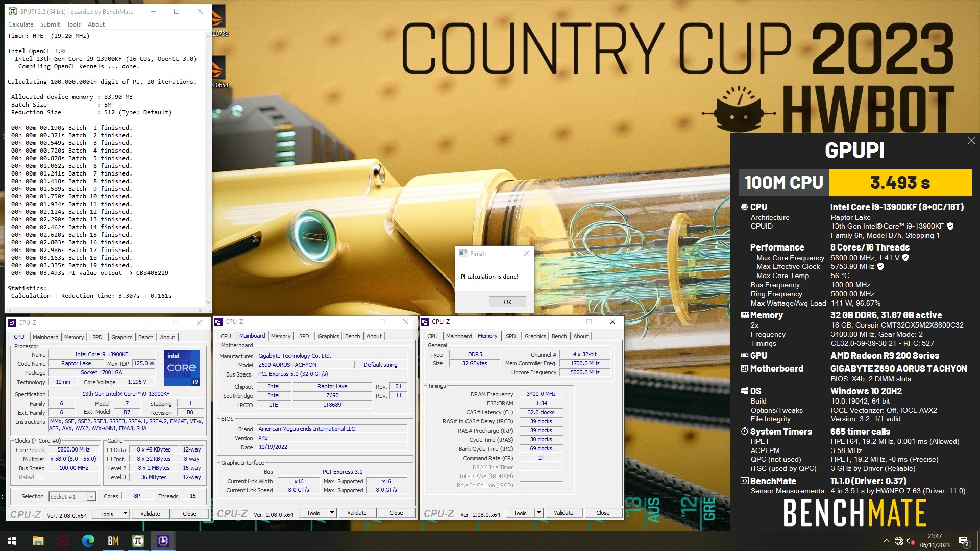The image size is (980, 551).
Task: Expand Tools arrow in Mainboard CPU-Z window
Action: tap(332, 513)
